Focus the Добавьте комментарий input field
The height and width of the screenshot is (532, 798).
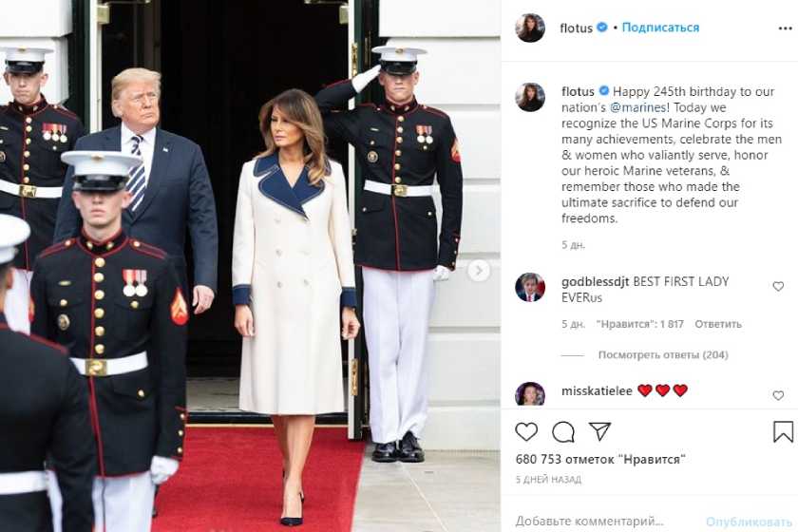(589, 522)
